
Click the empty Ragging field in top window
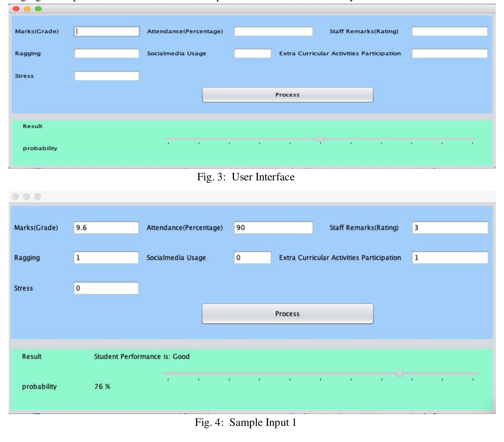(x=107, y=53)
